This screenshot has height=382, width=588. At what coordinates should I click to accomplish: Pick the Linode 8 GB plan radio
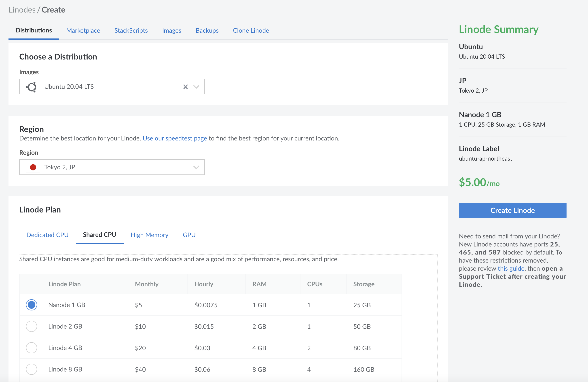[32, 369]
